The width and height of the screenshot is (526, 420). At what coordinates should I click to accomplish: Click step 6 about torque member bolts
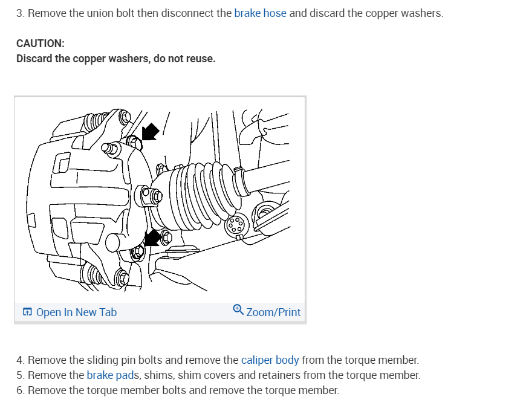point(178,390)
